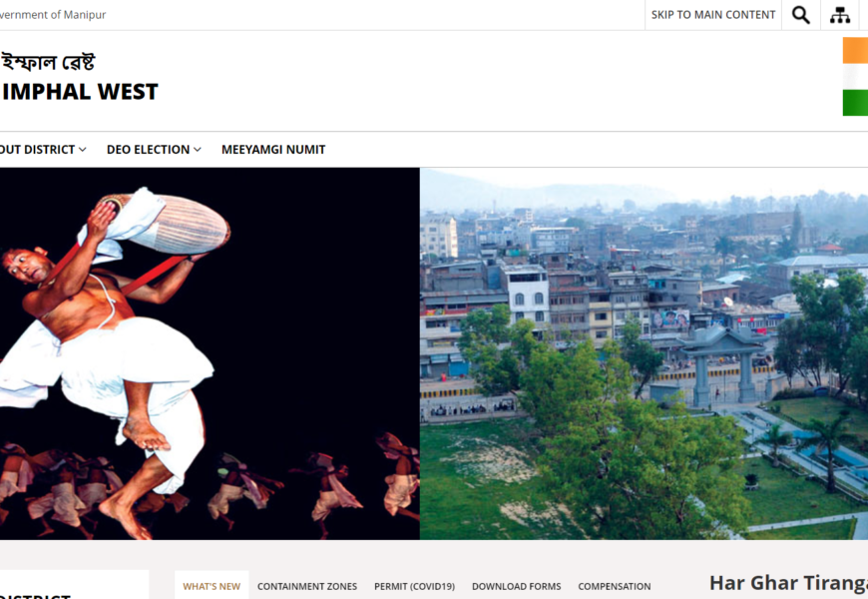
Task: Switch to the Permit (COVID19) tab
Action: click(x=415, y=586)
